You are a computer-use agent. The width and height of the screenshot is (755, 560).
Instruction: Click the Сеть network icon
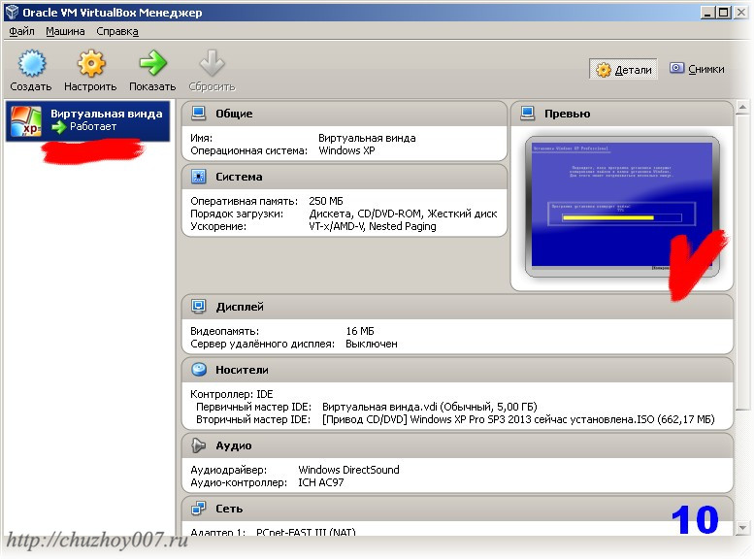198,509
